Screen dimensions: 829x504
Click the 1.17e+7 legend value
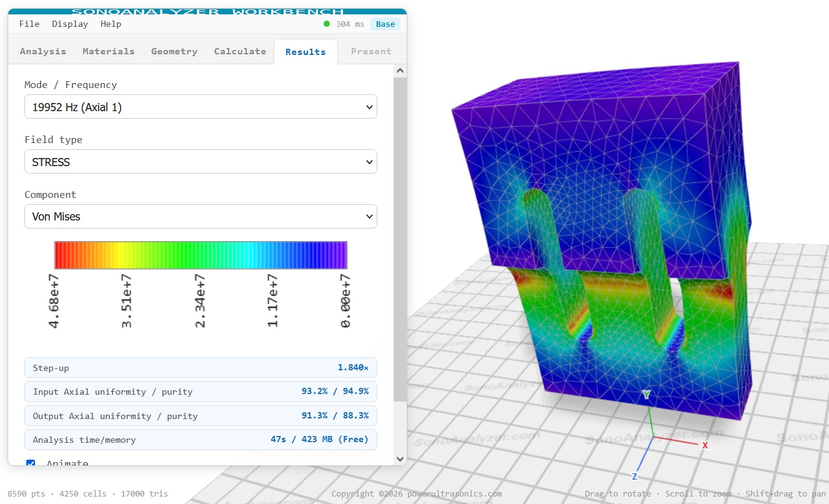coord(273,300)
